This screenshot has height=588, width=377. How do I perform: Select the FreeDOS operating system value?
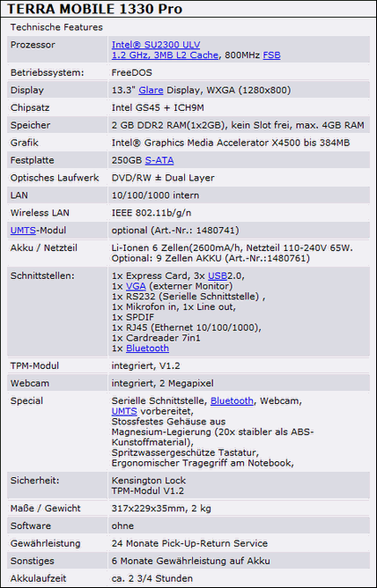pyautogui.click(x=131, y=73)
